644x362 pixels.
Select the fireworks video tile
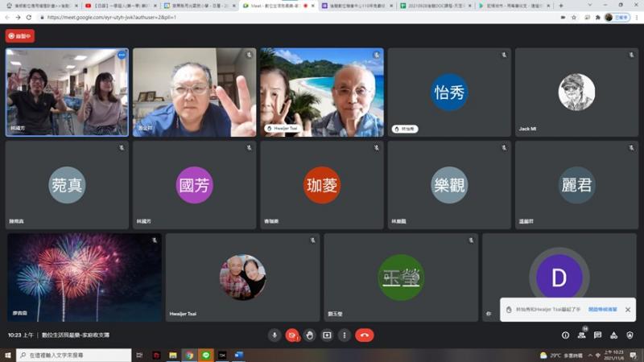[85, 278]
